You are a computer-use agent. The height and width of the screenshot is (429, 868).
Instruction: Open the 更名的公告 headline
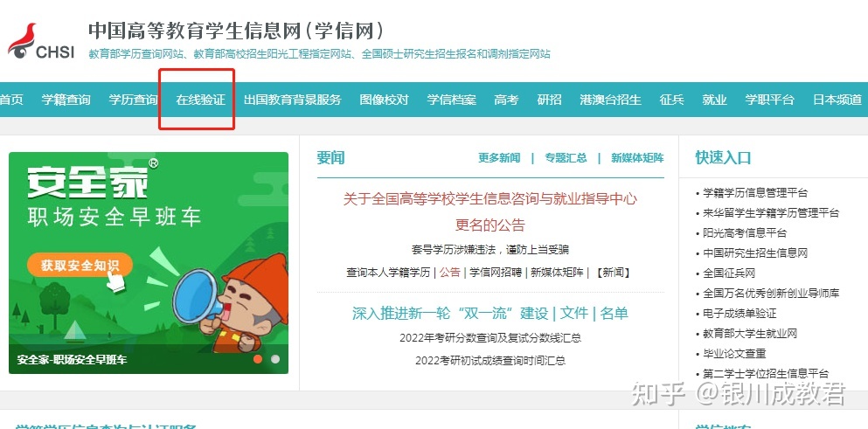point(490,225)
